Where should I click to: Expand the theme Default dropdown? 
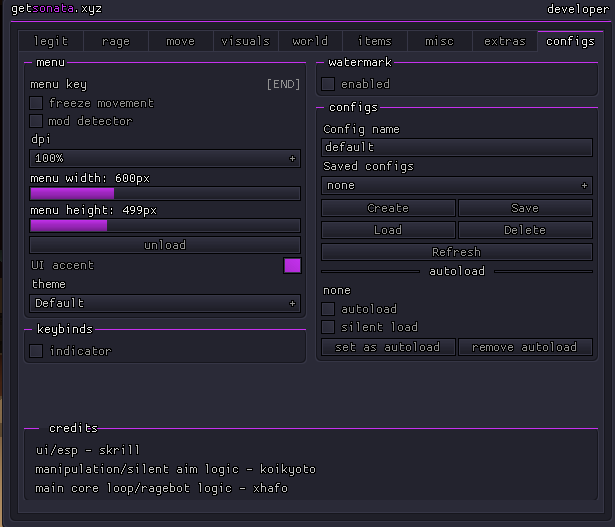165,303
